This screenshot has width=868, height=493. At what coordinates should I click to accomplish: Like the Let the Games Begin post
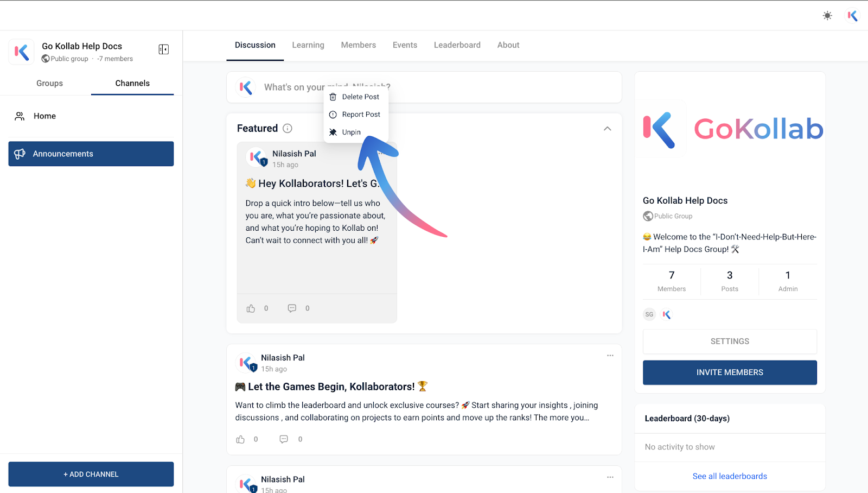[240, 439]
